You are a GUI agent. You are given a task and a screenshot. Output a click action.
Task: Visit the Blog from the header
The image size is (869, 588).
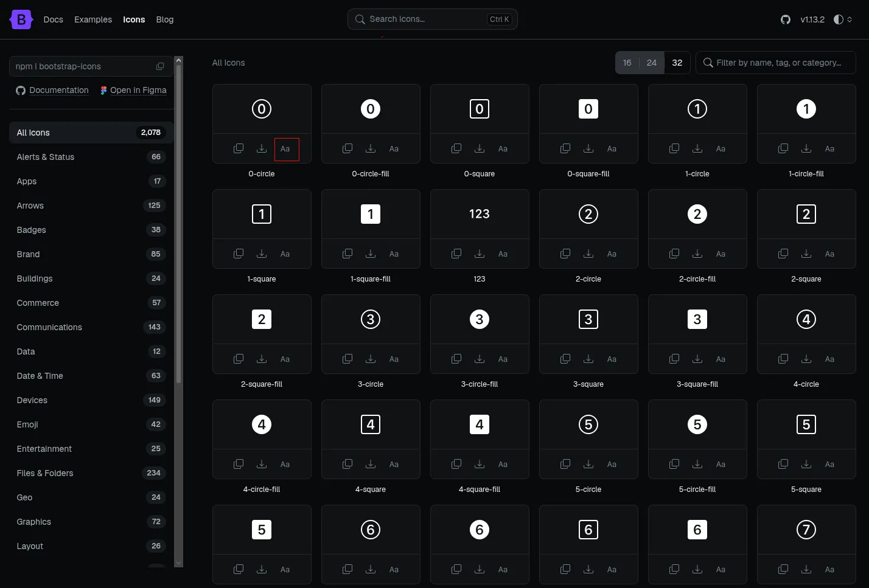point(165,19)
